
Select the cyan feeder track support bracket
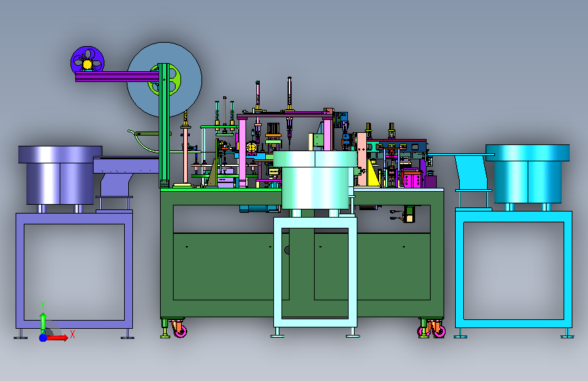coord(473,172)
